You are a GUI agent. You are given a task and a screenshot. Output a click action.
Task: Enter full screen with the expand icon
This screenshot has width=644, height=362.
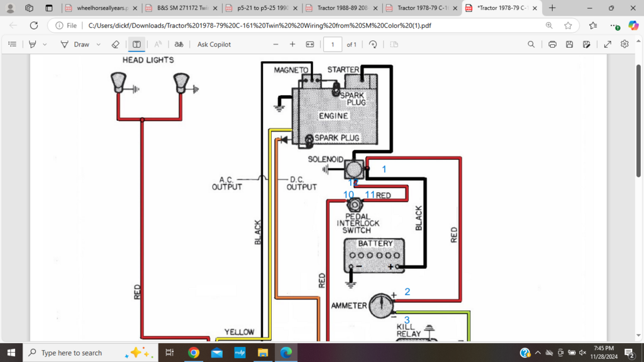[608, 45]
